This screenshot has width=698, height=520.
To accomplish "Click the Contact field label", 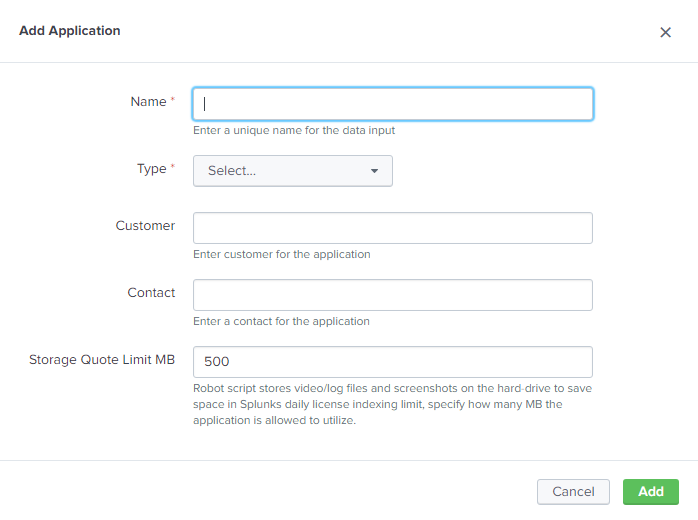I will point(151,293).
